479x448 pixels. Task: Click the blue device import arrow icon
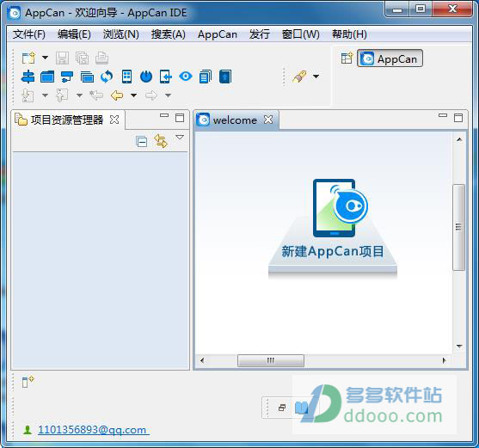point(166,77)
